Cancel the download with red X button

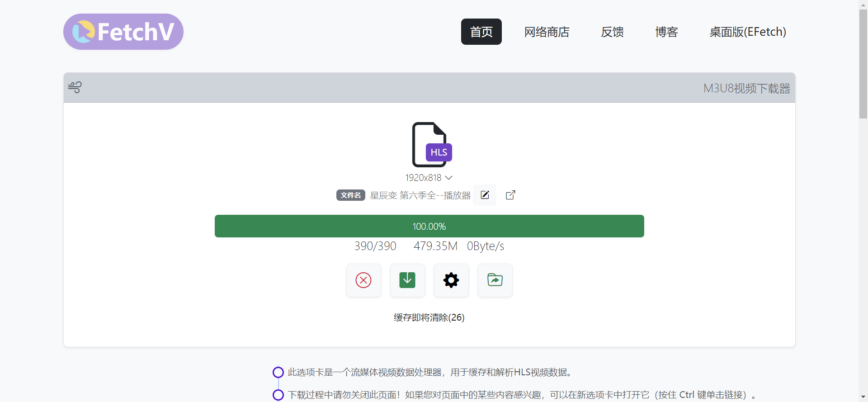363,280
